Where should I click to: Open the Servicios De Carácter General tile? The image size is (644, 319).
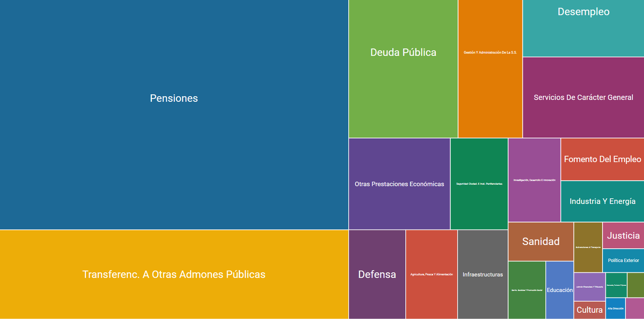click(x=583, y=97)
